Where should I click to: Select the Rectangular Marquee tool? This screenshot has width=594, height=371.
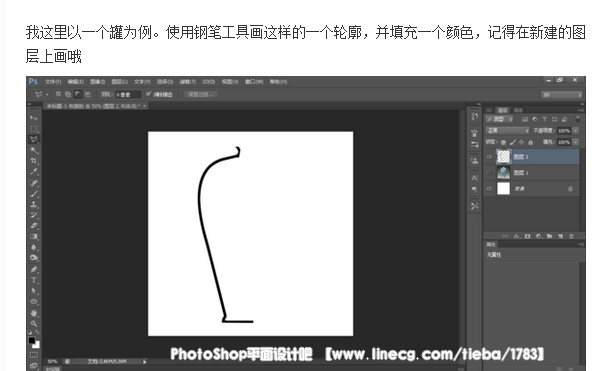pyautogui.click(x=34, y=128)
